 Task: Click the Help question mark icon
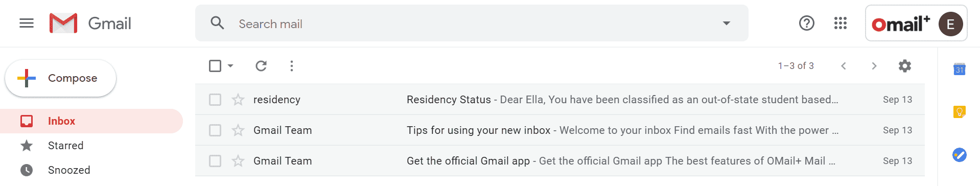[x=807, y=23]
